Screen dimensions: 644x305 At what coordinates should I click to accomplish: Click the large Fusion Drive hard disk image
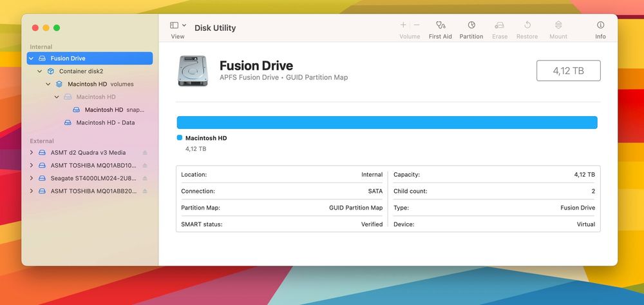pos(193,71)
